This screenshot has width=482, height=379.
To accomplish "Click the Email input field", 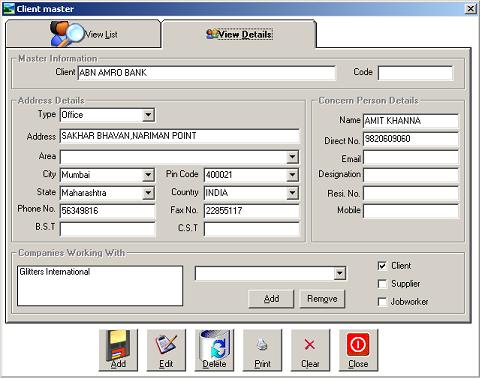I will [x=411, y=157].
